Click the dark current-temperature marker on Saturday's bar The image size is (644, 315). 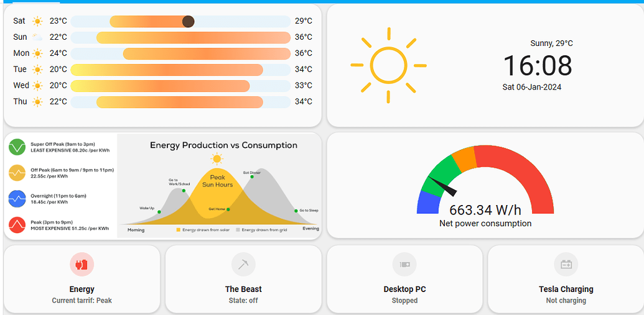[x=188, y=21]
